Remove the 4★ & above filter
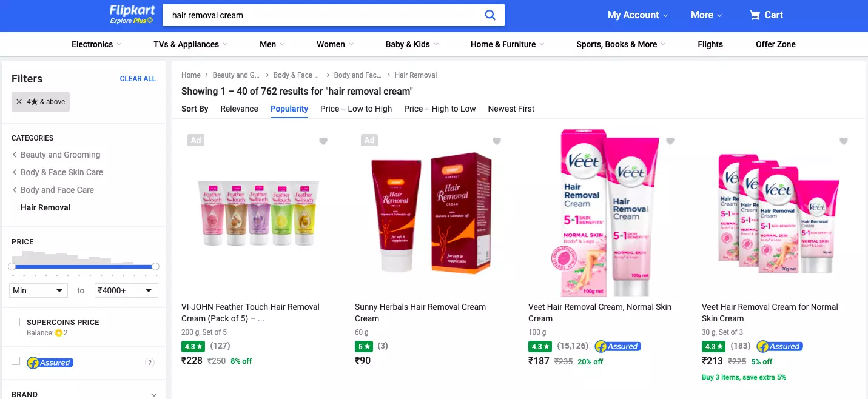 pyautogui.click(x=19, y=102)
